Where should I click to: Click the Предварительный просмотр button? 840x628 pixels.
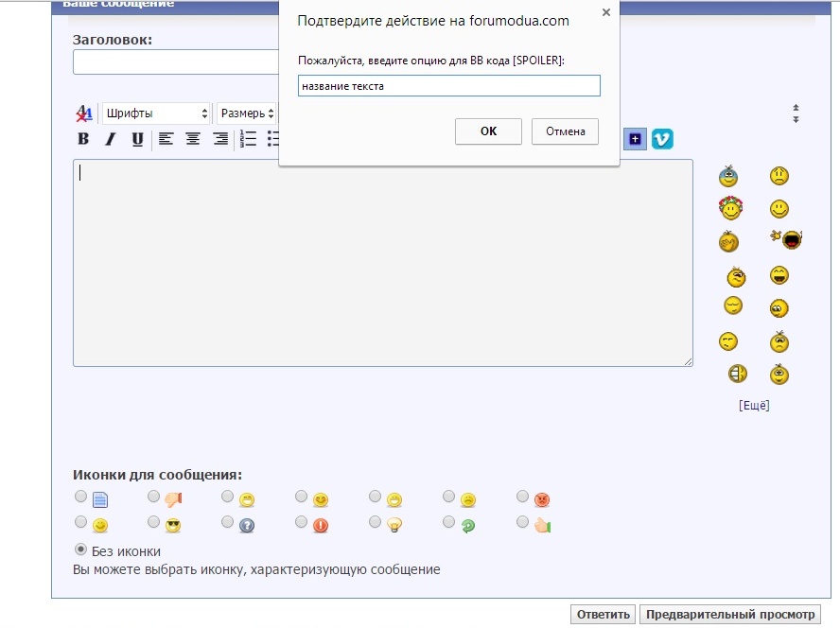[729, 615]
